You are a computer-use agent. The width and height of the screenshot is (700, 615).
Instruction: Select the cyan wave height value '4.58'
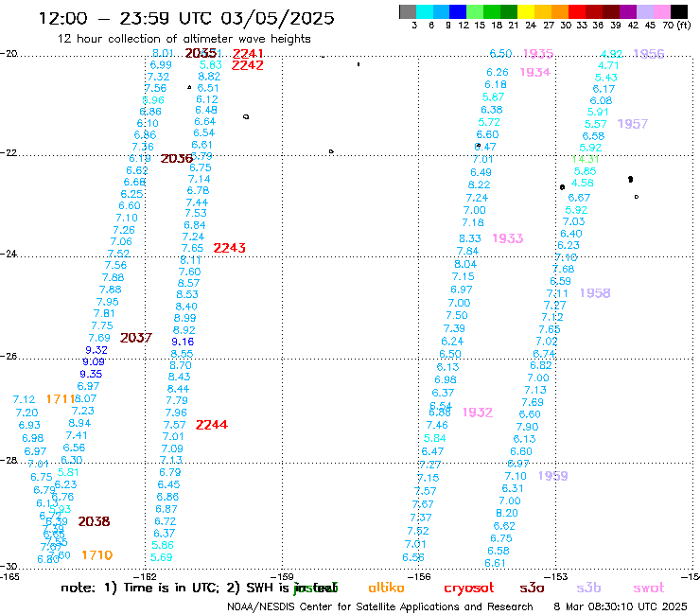pyautogui.click(x=582, y=184)
